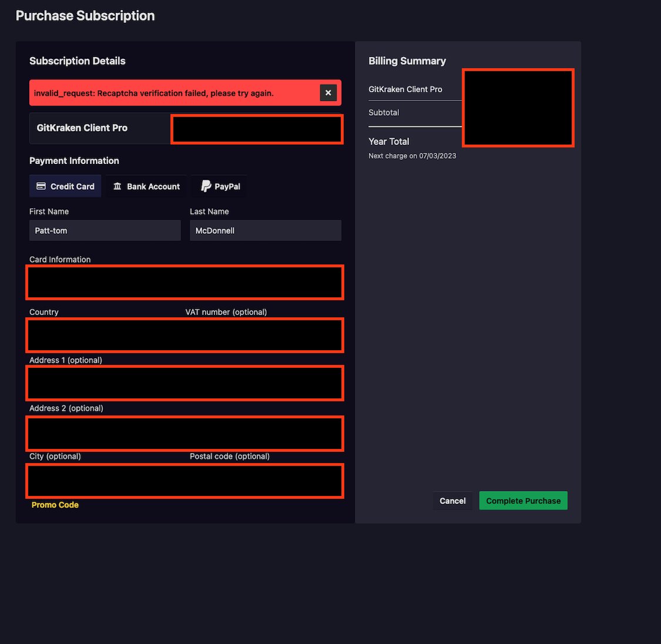Click the VAT number (optional) label
This screenshot has height=644, width=661.
pyautogui.click(x=226, y=313)
